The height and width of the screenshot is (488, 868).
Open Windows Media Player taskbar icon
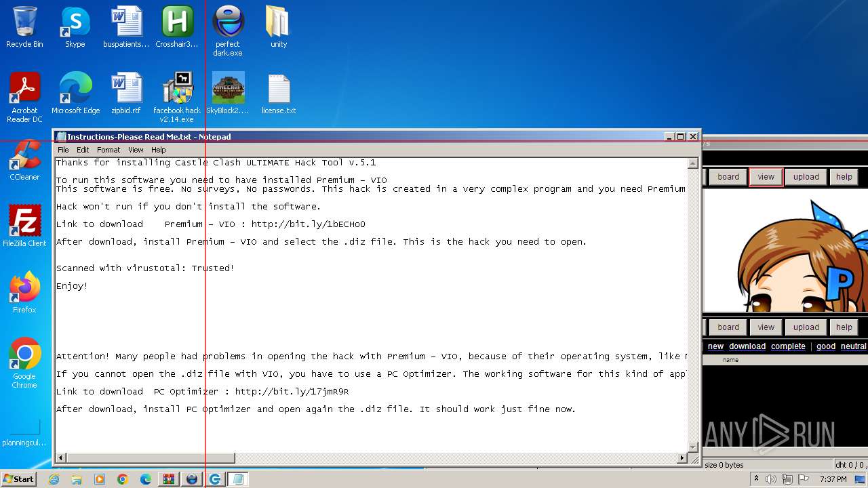100,479
